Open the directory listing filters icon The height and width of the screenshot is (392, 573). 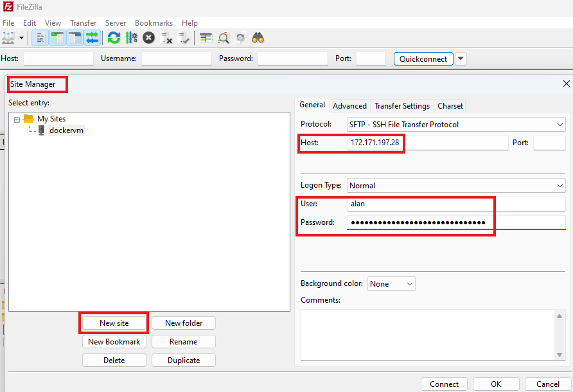[206, 38]
